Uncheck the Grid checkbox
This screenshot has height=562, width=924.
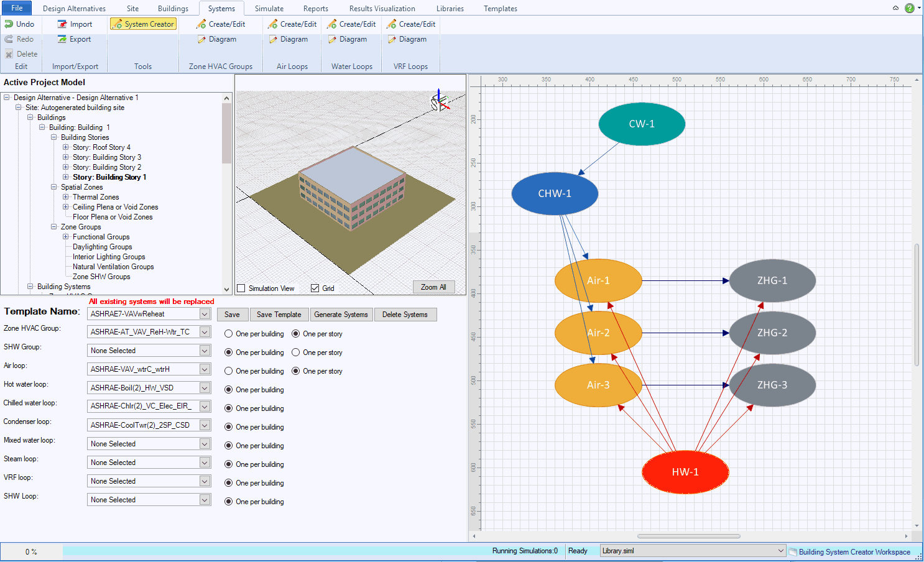315,288
